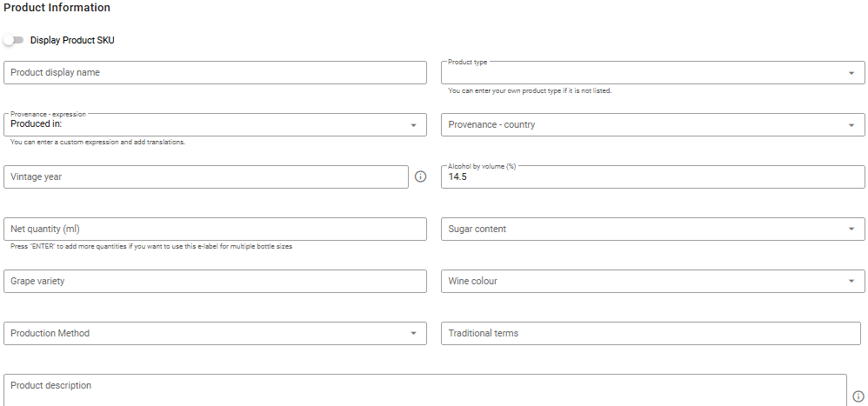Expand the Production Method dropdown

tap(413, 334)
